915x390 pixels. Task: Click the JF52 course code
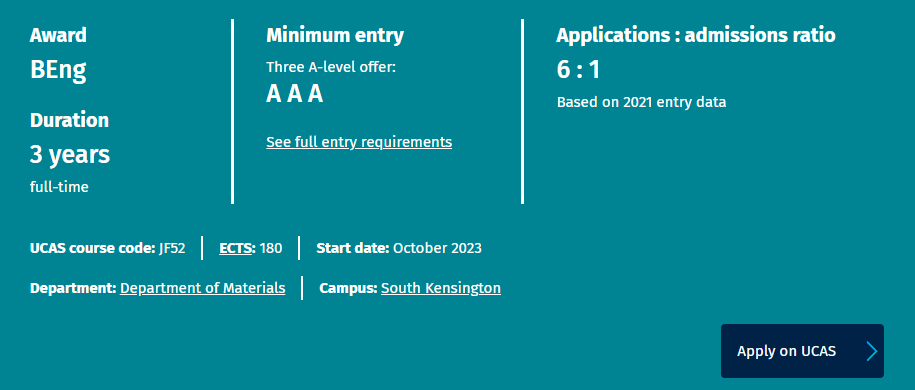click(172, 248)
